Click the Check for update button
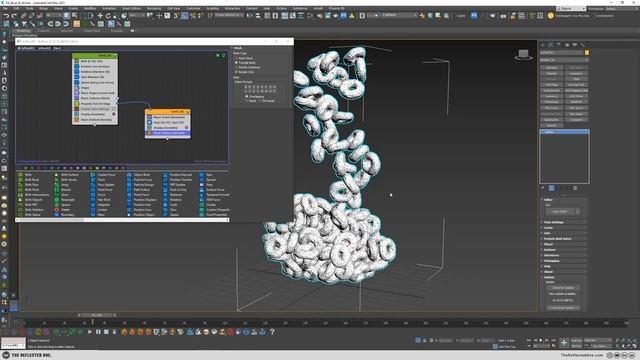The height and width of the screenshot is (360, 640). pyautogui.click(x=563, y=288)
